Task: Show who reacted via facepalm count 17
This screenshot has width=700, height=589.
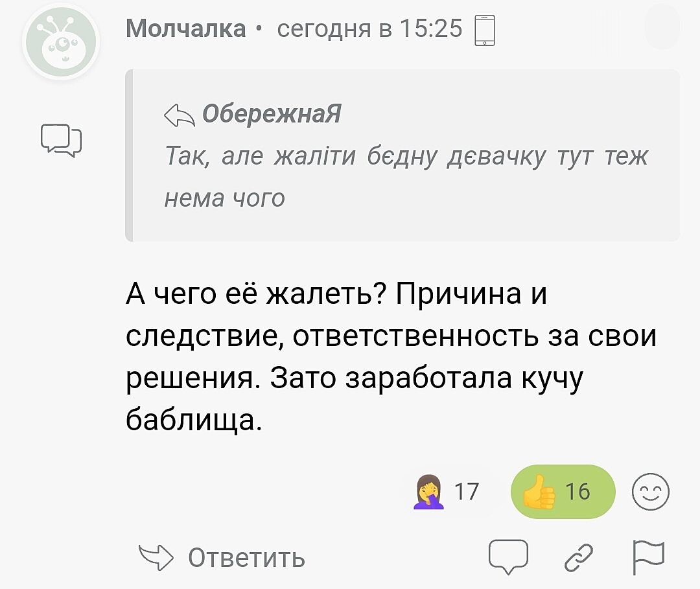Action: coord(466,492)
